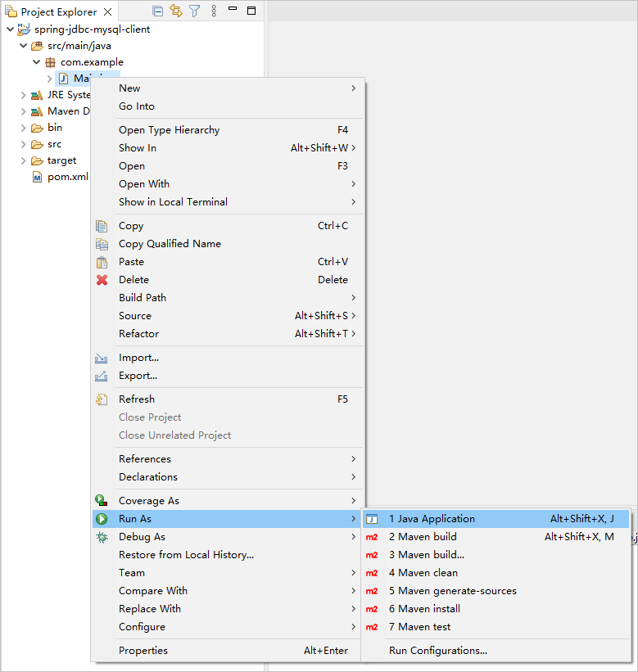Screen dimensions: 638x672
Task: Click the green Run As play icon
Action: click(x=102, y=519)
